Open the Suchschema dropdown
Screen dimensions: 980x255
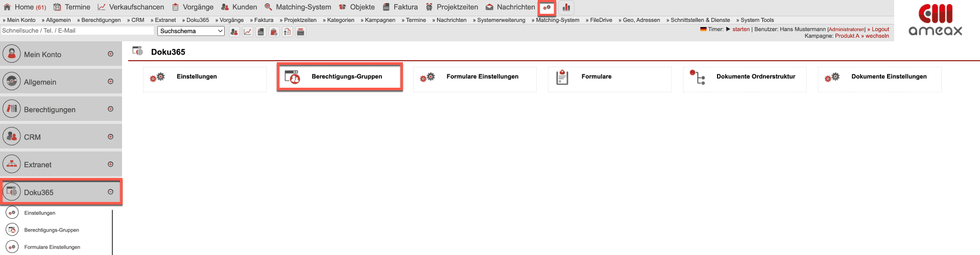click(191, 31)
